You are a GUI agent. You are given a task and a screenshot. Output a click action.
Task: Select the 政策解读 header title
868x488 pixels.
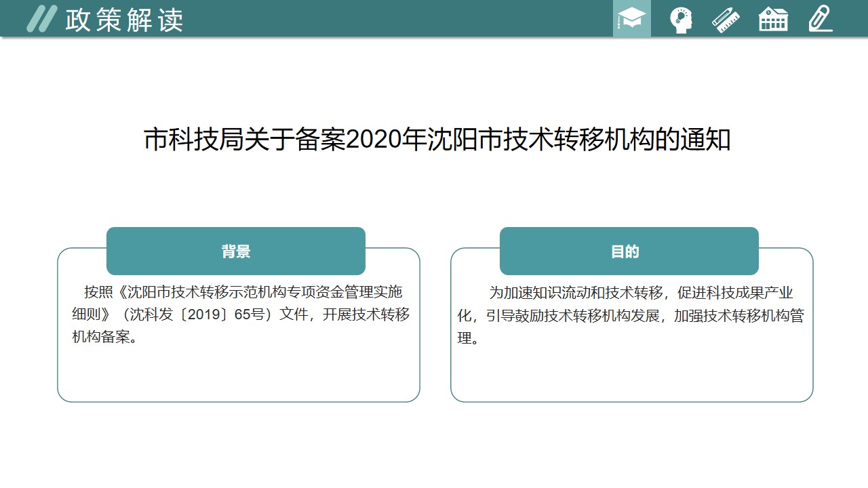124,20
